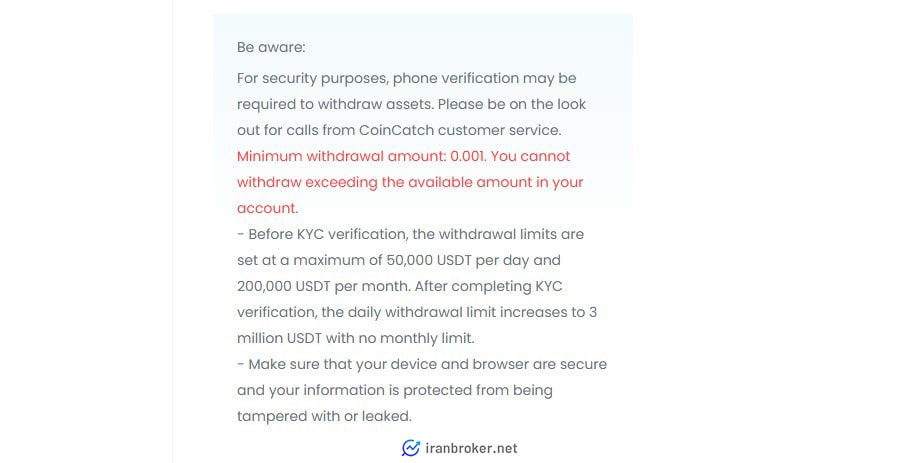Screen dimensions: 900x463
Task: Click "information is protected from being" line
Action: click(428, 391)
